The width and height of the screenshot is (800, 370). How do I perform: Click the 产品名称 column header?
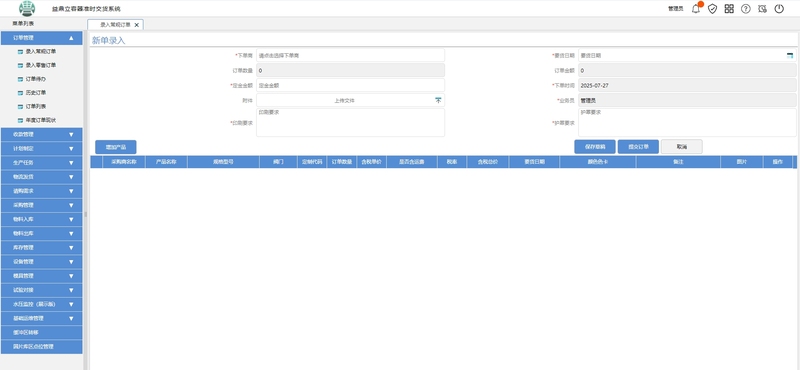(x=166, y=162)
